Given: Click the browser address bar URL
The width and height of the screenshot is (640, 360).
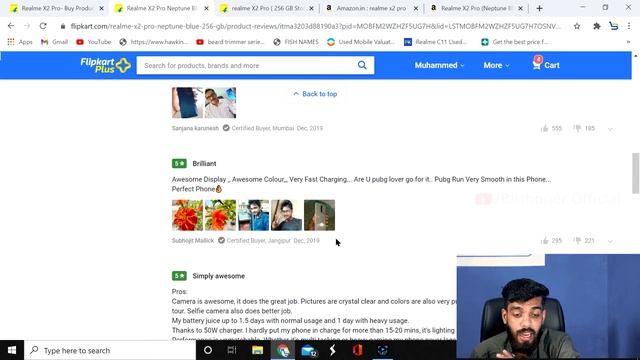Looking at the screenshot, I should click(x=316, y=26).
